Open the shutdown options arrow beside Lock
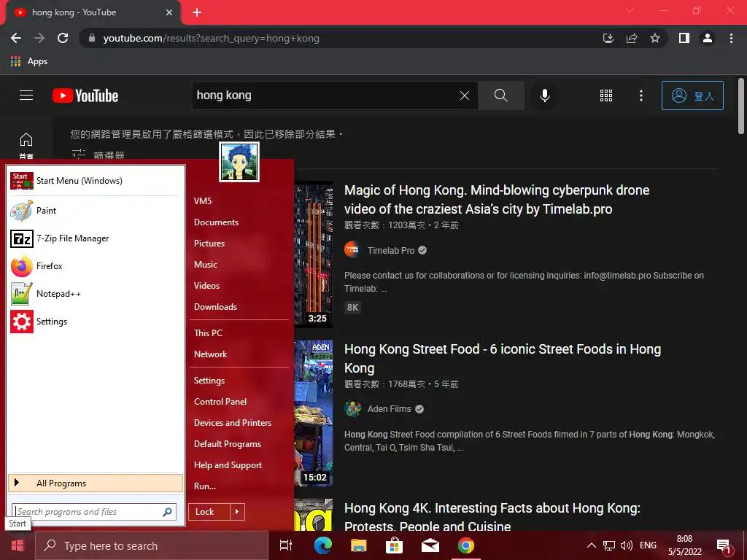Image resolution: width=747 pixels, height=560 pixels. point(237,512)
